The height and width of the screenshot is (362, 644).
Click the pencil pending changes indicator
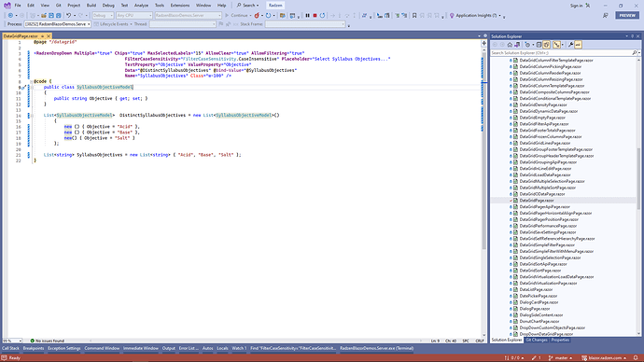537,358
